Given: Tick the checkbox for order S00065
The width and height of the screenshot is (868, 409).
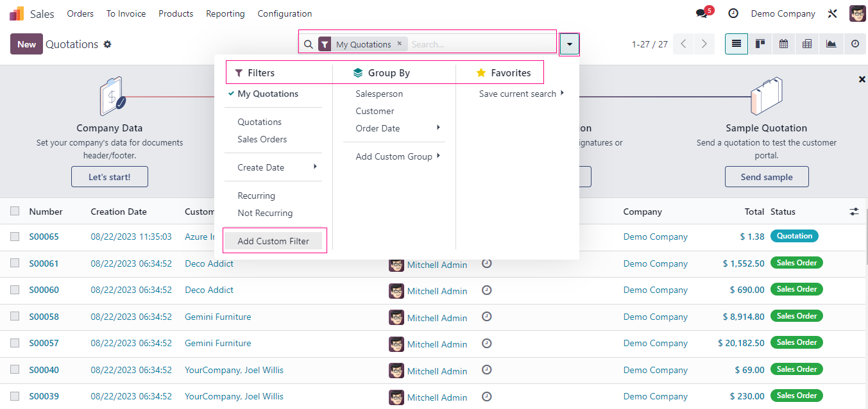Looking at the screenshot, I should point(15,237).
